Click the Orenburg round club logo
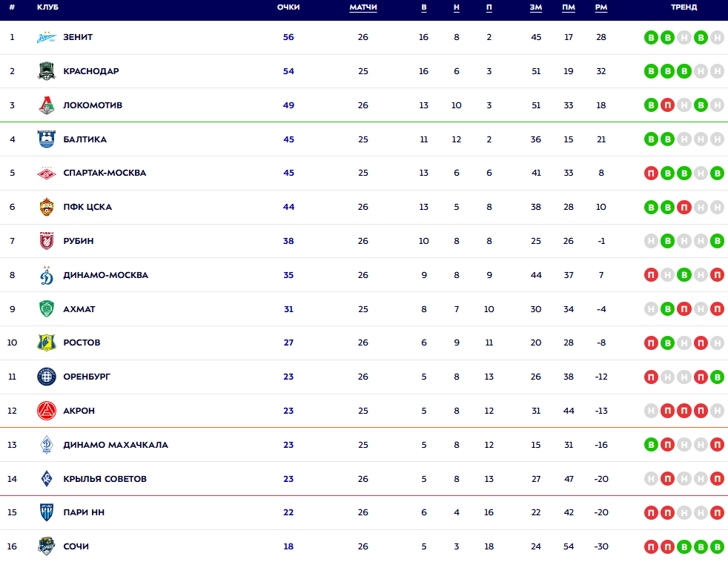The width and height of the screenshot is (728, 562). coord(47,377)
